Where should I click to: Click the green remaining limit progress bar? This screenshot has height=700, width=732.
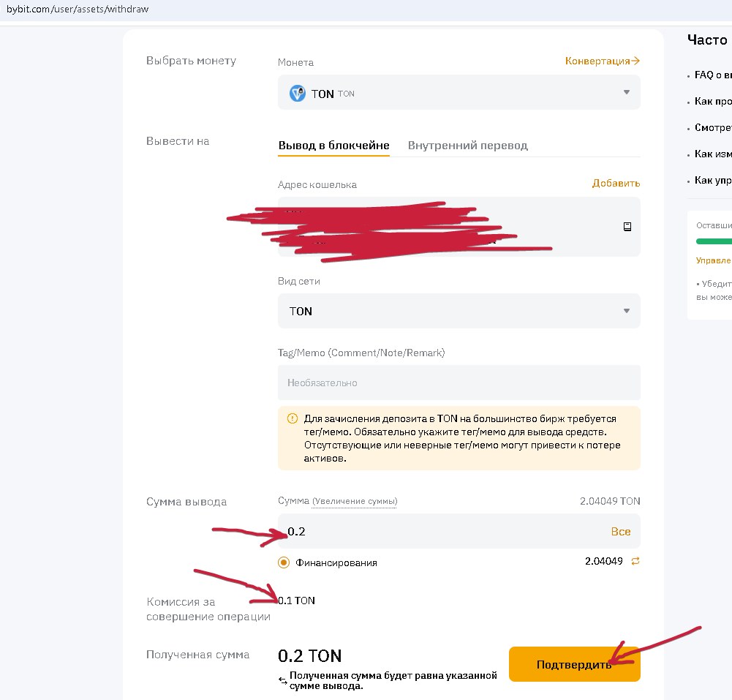tap(714, 241)
